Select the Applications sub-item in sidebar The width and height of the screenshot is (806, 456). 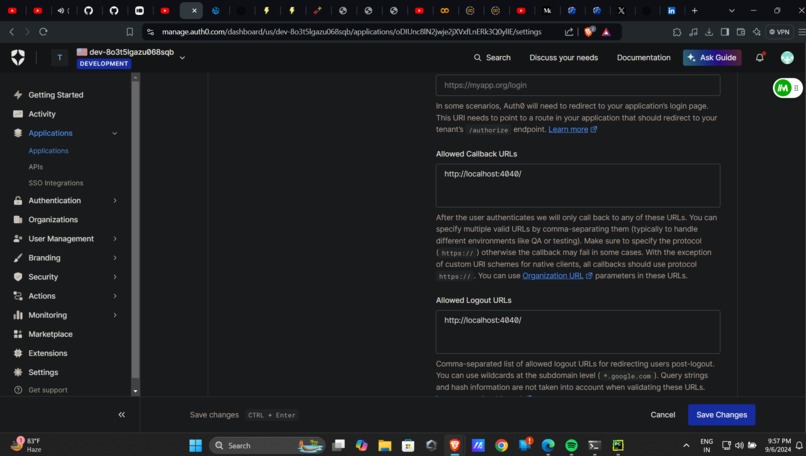(x=48, y=151)
